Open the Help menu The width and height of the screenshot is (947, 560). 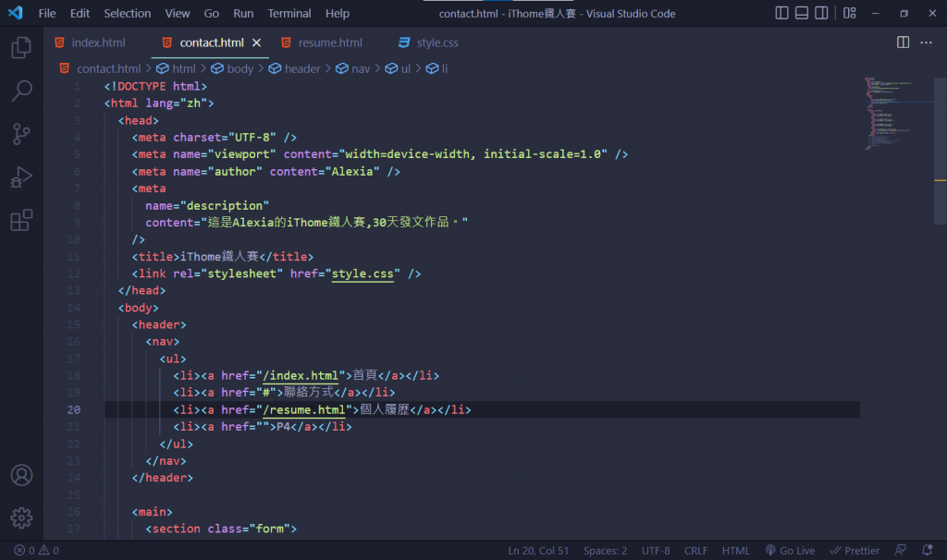pos(337,13)
